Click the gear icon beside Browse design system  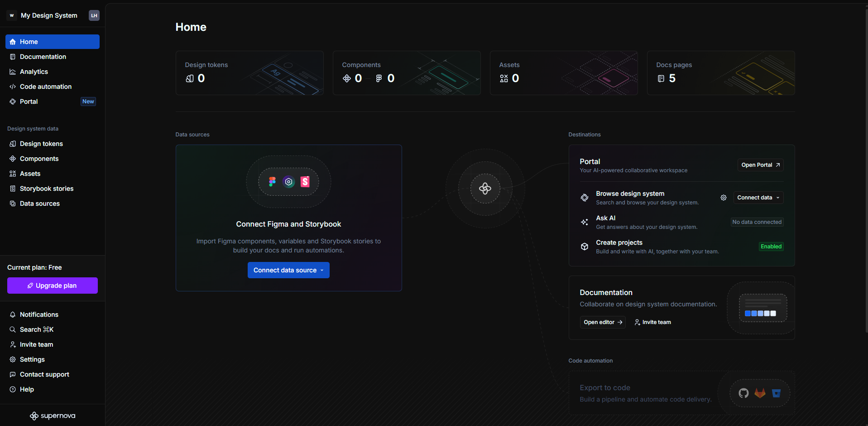click(x=723, y=198)
